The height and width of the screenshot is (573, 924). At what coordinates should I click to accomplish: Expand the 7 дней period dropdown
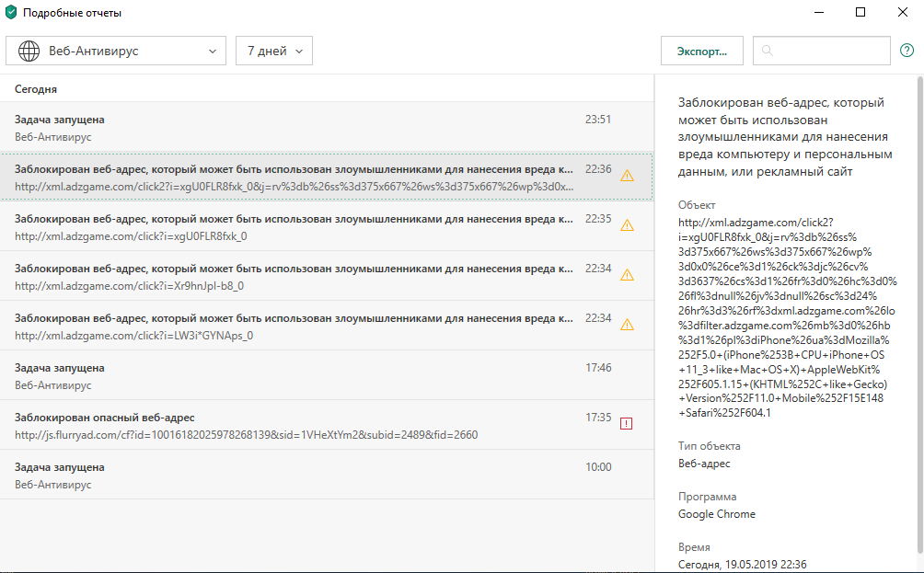coord(274,52)
